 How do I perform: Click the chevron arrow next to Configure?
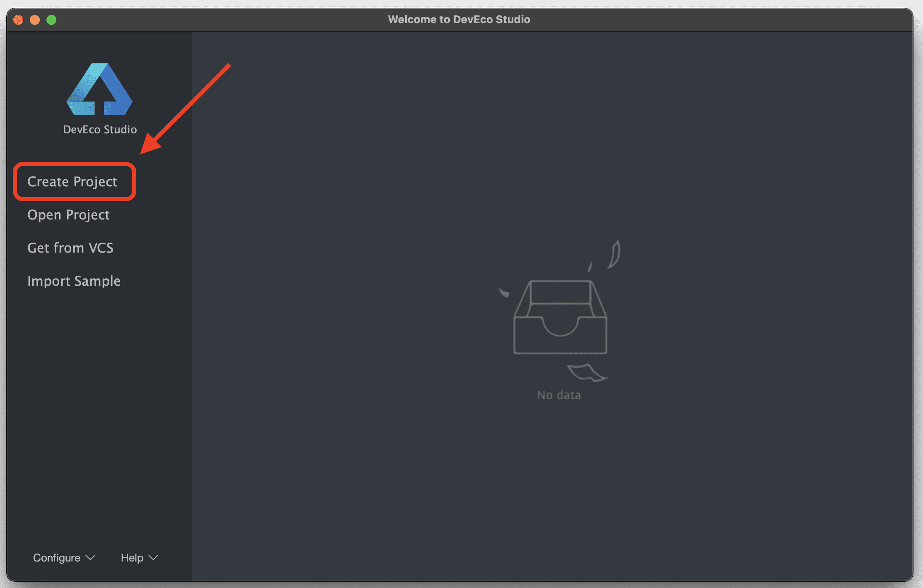(x=91, y=558)
